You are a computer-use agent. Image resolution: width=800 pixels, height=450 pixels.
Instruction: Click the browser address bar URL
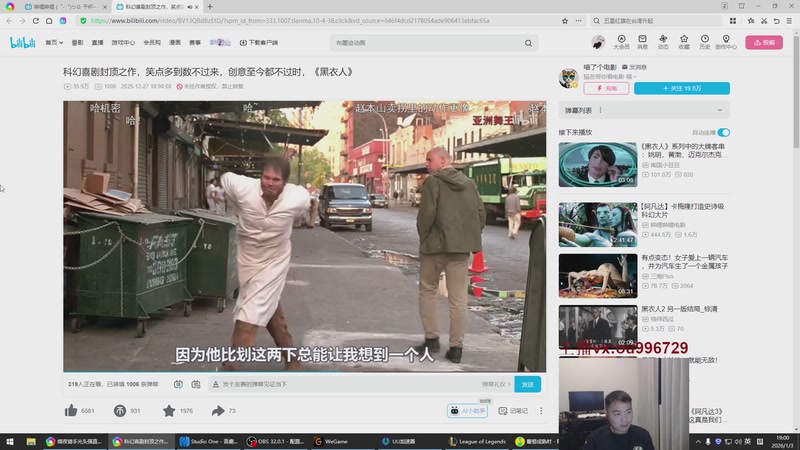pyautogui.click(x=290, y=21)
